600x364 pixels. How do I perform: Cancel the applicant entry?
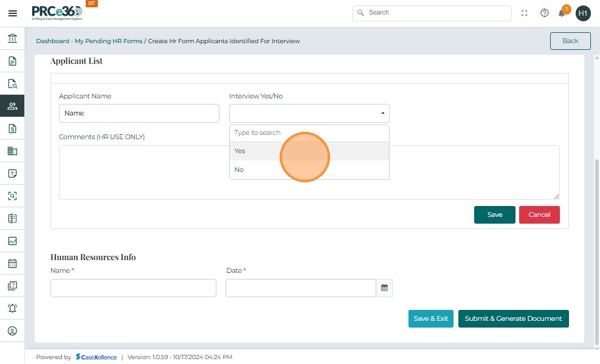click(x=539, y=215)
